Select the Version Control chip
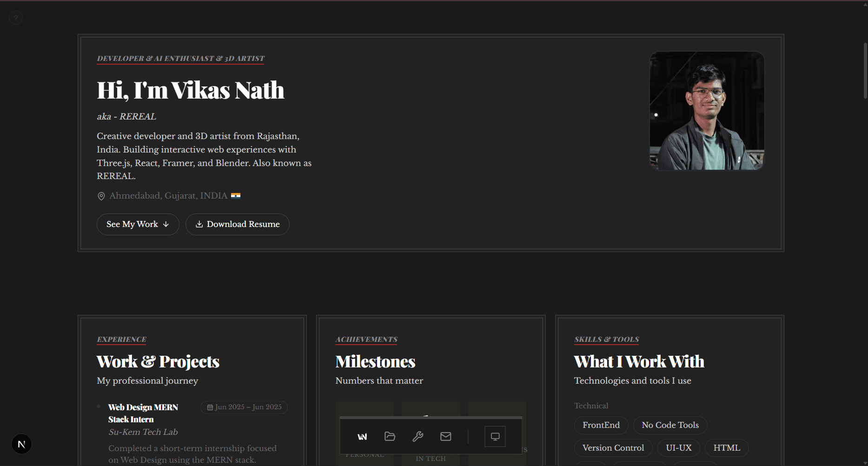The image size is (868, 466). 613,447
